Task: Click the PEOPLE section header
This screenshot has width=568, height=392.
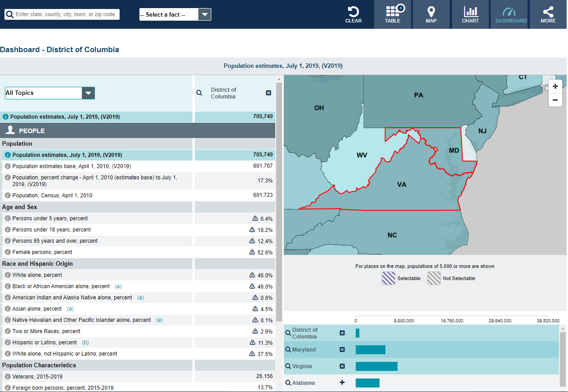Action: (x=138, y=131)
